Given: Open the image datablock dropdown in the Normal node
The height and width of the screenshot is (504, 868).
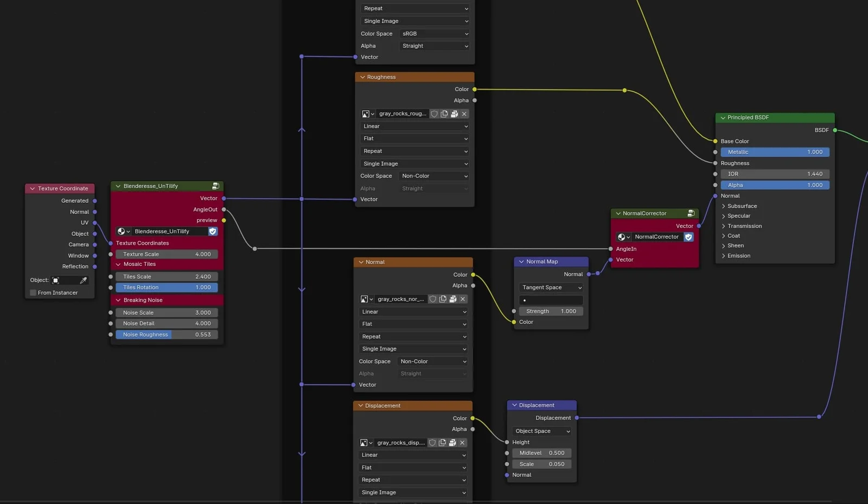Looking at the screenshot, I should [367, 299].
